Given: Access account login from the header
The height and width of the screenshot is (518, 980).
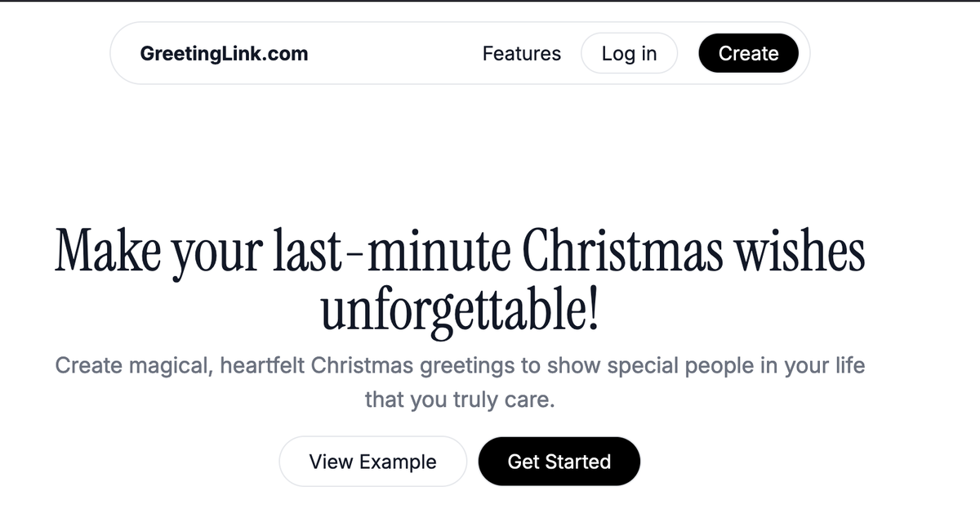Looking at the screenshot, I should [x=629, y=53].
